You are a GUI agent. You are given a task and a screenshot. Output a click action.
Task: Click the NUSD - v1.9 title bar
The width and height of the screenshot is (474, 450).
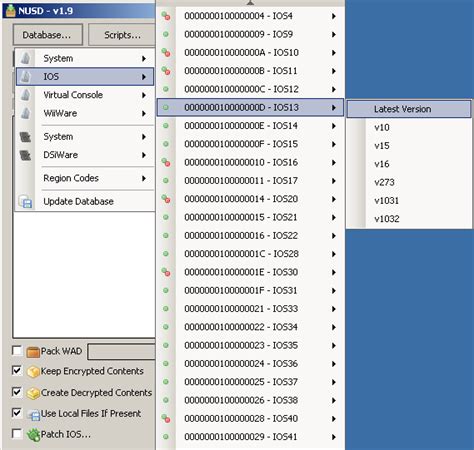pyautogui.click(x=79, y=11)
